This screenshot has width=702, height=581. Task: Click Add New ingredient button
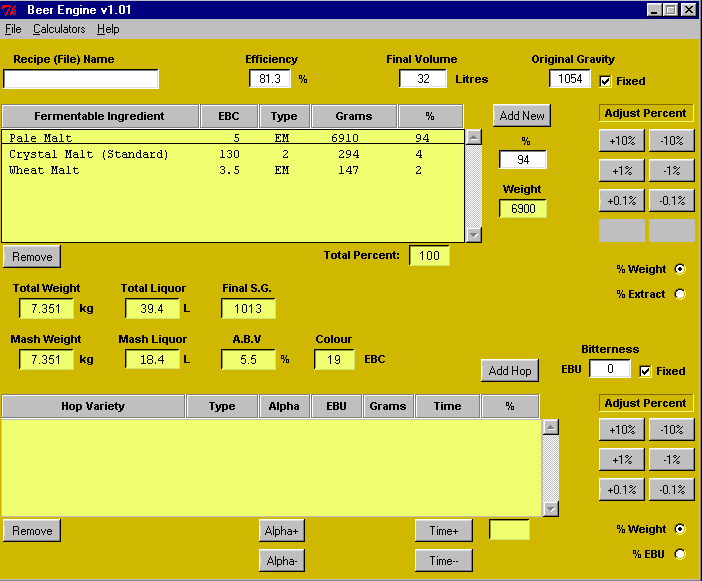click(x=522, y=115)
